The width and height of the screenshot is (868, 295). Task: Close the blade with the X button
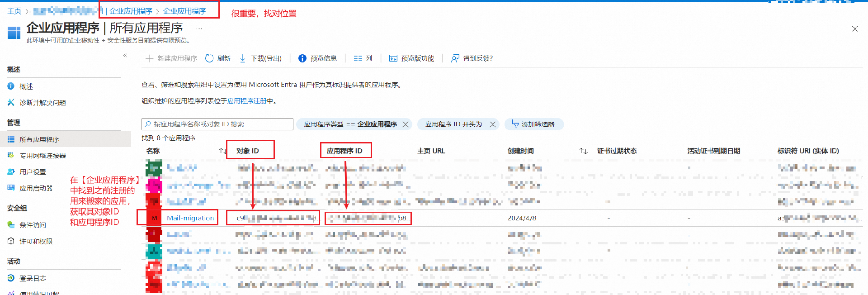coord(855,29)
